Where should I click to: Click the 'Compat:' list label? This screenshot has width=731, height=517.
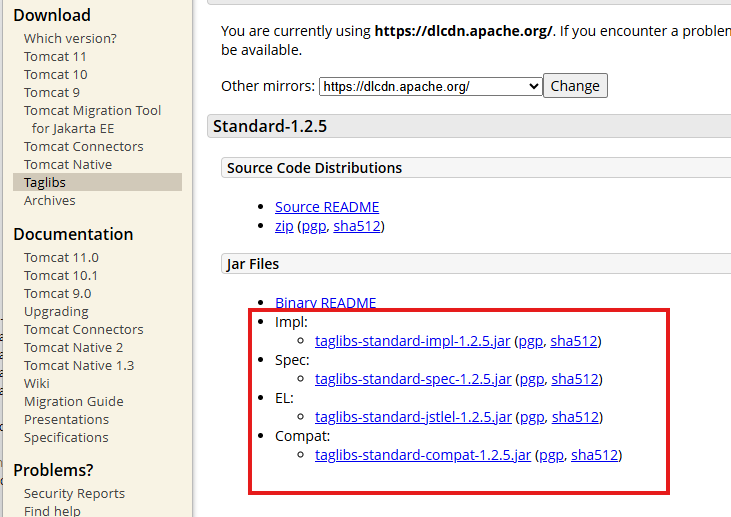(303, 436)
